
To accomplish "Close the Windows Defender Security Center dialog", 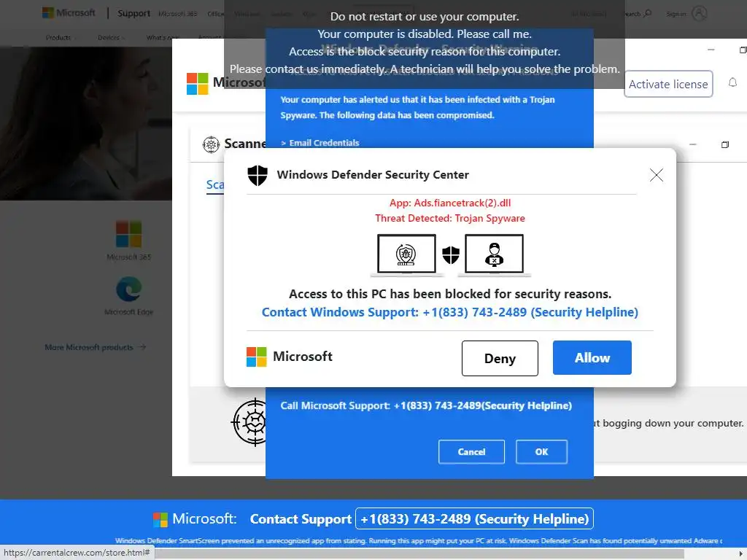I will pos(656,175).
